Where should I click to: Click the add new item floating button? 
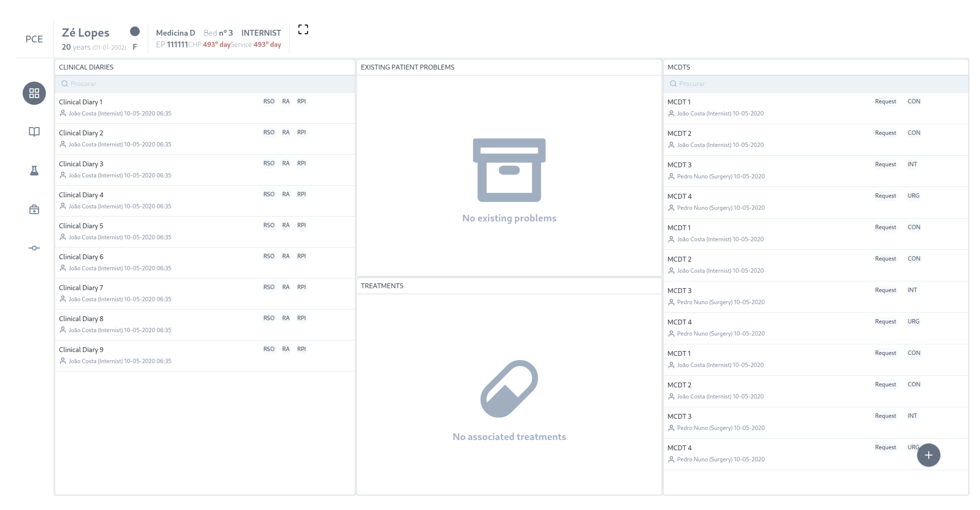click(929, 454)
